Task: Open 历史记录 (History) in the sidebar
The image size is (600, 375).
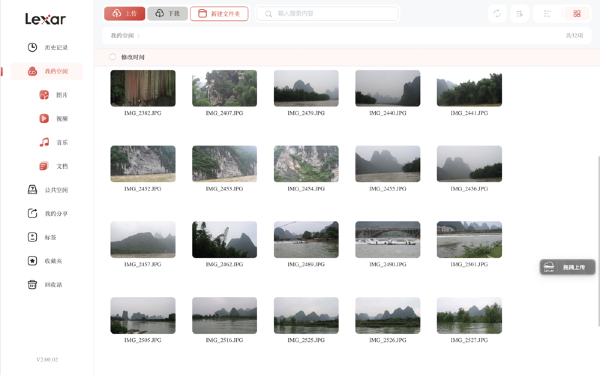Action: (47, 47)
